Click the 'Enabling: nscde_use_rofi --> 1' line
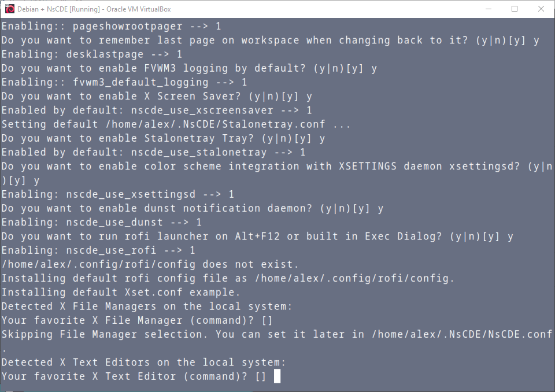 tap(98, 250)
